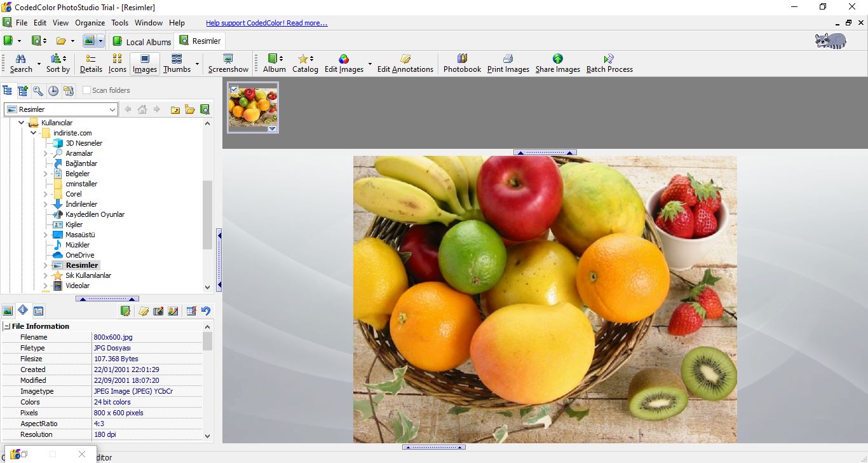Toggle the fruit thumbnail selection checkbox
The image size is (868, 463).
pos(234,89)
